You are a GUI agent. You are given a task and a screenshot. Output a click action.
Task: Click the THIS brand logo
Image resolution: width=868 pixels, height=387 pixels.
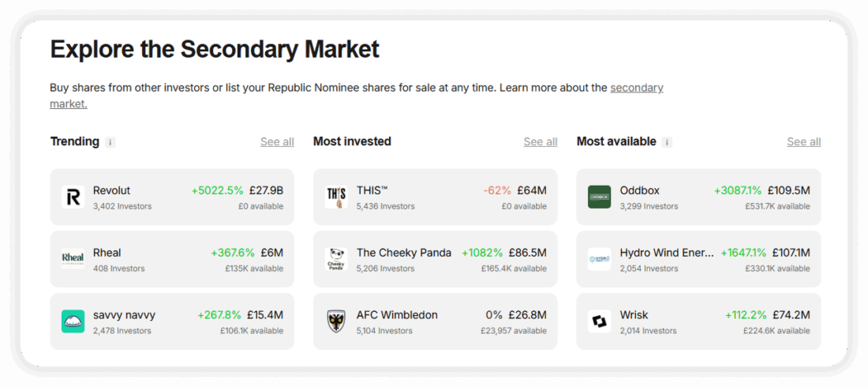pos(336,197)
